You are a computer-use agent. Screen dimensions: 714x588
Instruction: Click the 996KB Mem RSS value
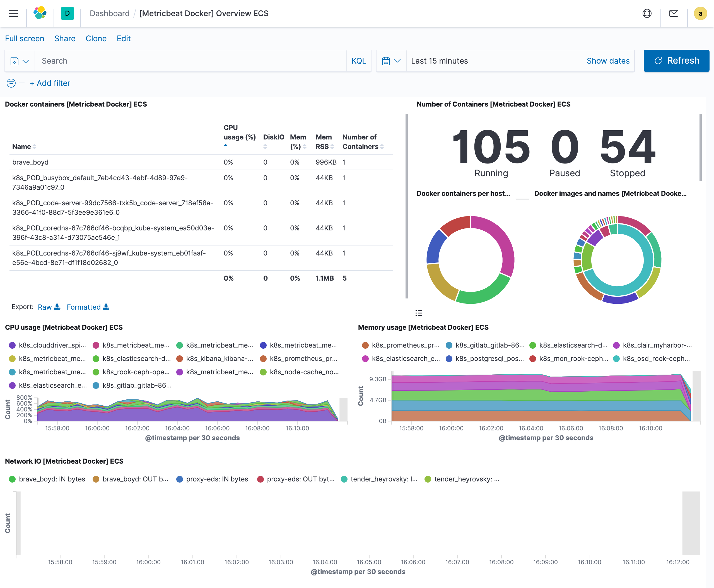pyautogui.click(x=326, y=162)
